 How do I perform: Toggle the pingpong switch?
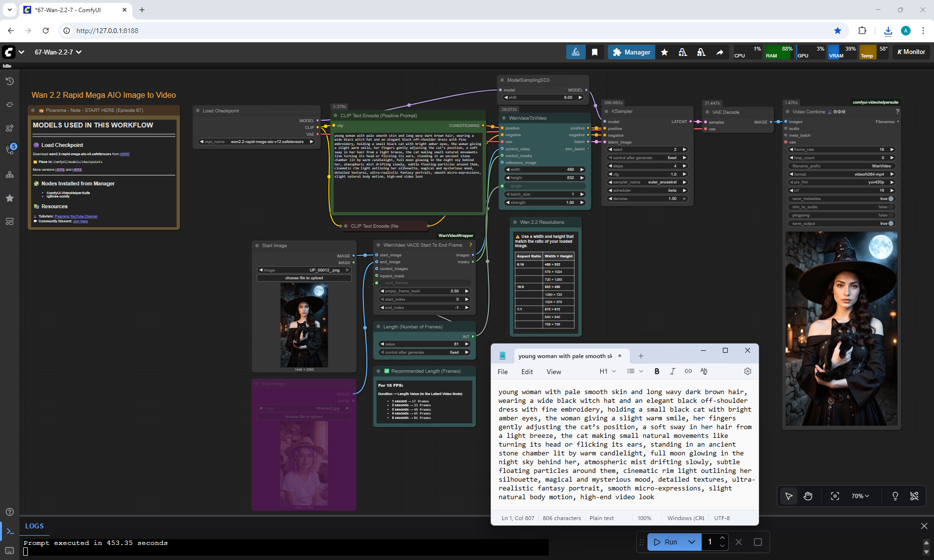click(891, 215)
